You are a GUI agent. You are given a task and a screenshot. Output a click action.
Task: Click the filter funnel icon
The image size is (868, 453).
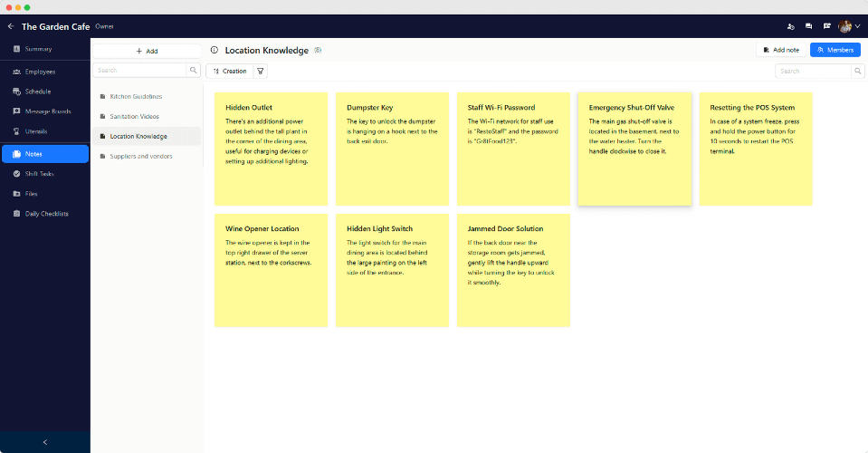click(260, 71)
